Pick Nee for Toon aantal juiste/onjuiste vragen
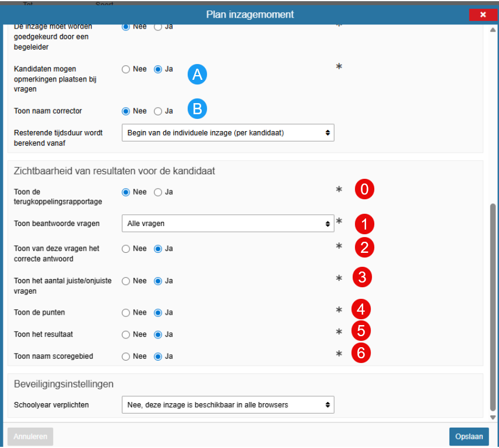The width and height of the screenshot is (499, 448). tap(126, 281)
